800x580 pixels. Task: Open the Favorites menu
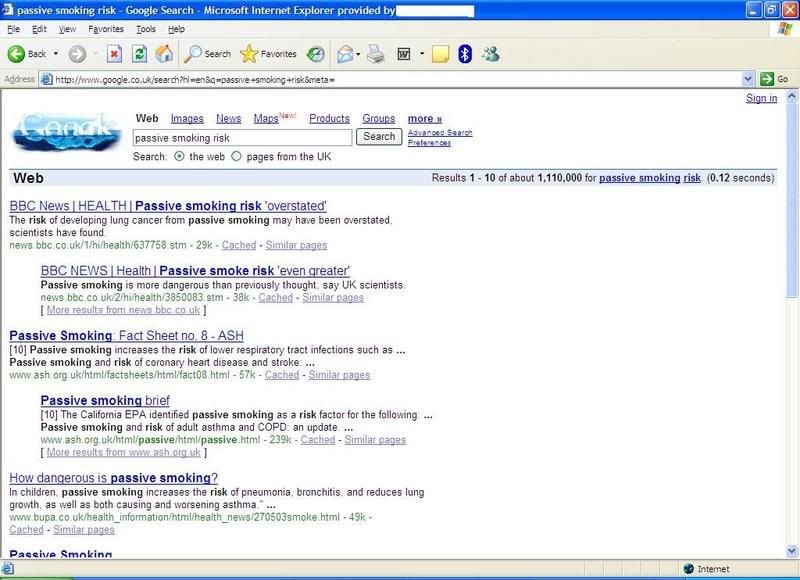pos(106,29)
